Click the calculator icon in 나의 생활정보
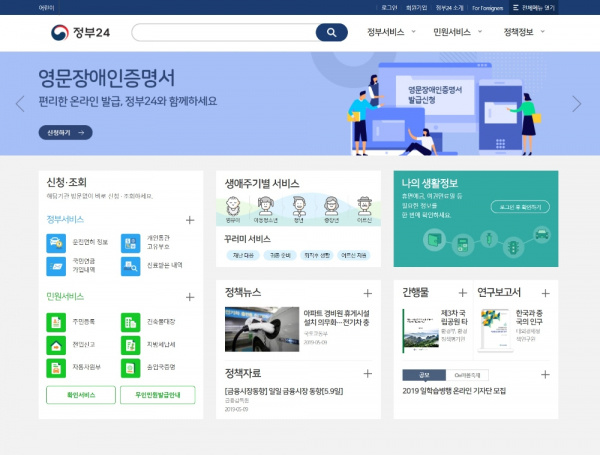 tap(463, 245)
